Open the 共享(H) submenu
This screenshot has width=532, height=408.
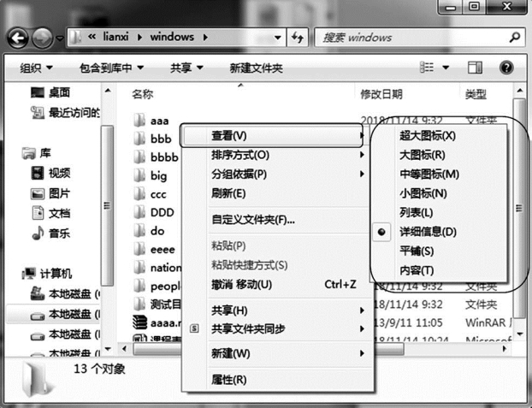(x=277, y=310)
